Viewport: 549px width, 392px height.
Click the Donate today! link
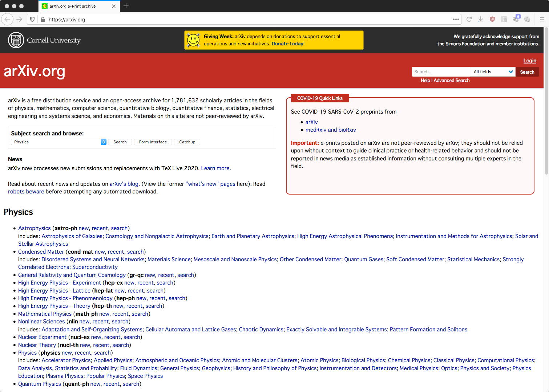coord(288,44)
